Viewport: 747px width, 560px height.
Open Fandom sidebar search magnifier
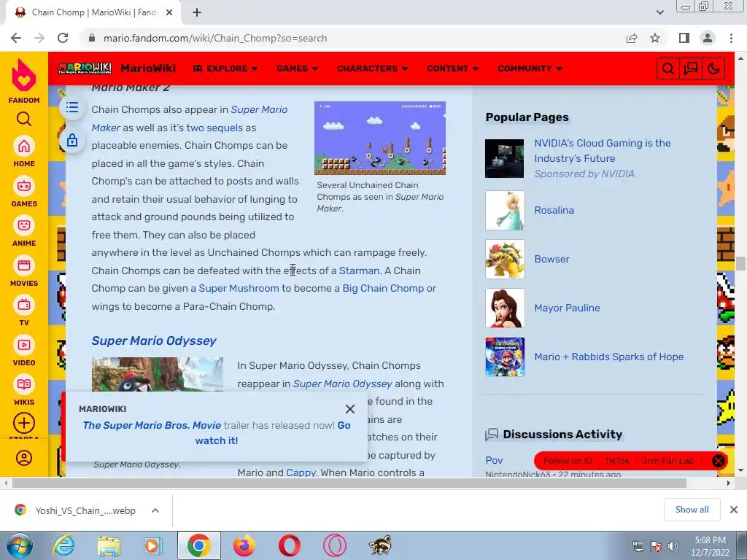click(x=24, y=119)
